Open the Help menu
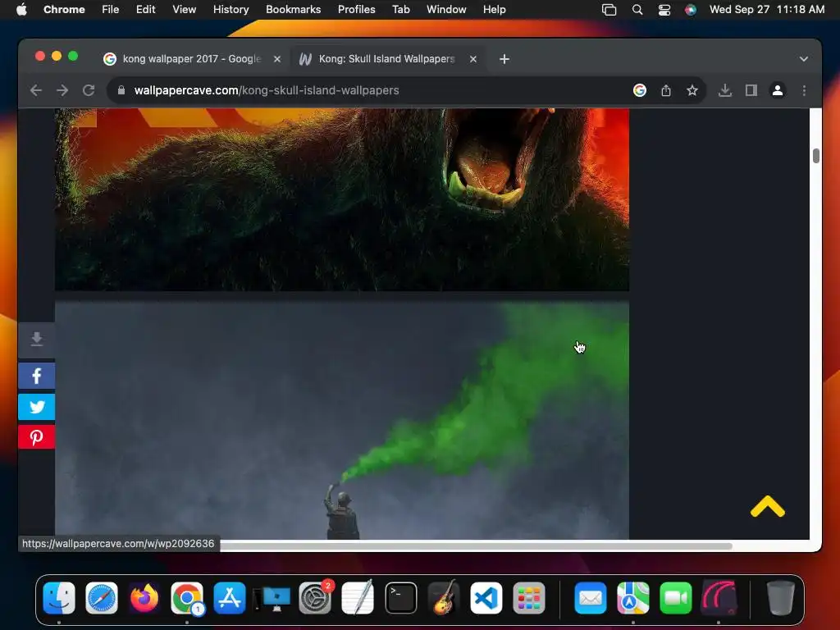Screen dimensions: 840x630 494,10
